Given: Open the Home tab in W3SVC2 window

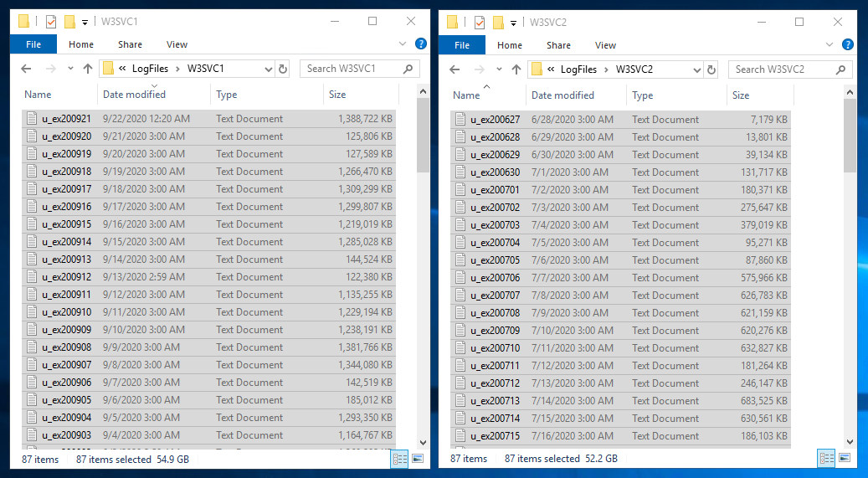Looking at the screenshot, I should click(509, 45).
